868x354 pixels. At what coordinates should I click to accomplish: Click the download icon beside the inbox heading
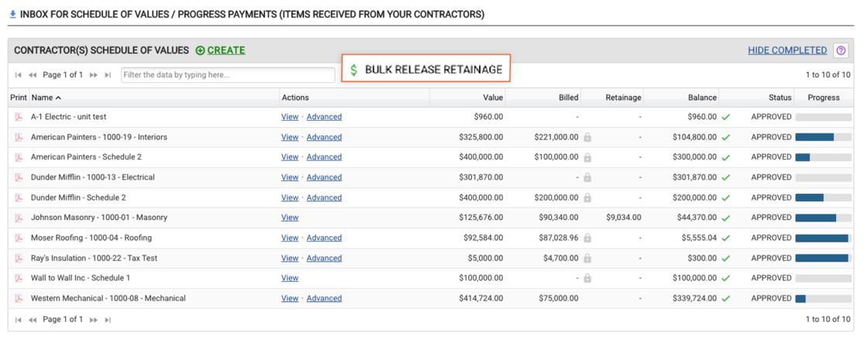coord(12,14)
